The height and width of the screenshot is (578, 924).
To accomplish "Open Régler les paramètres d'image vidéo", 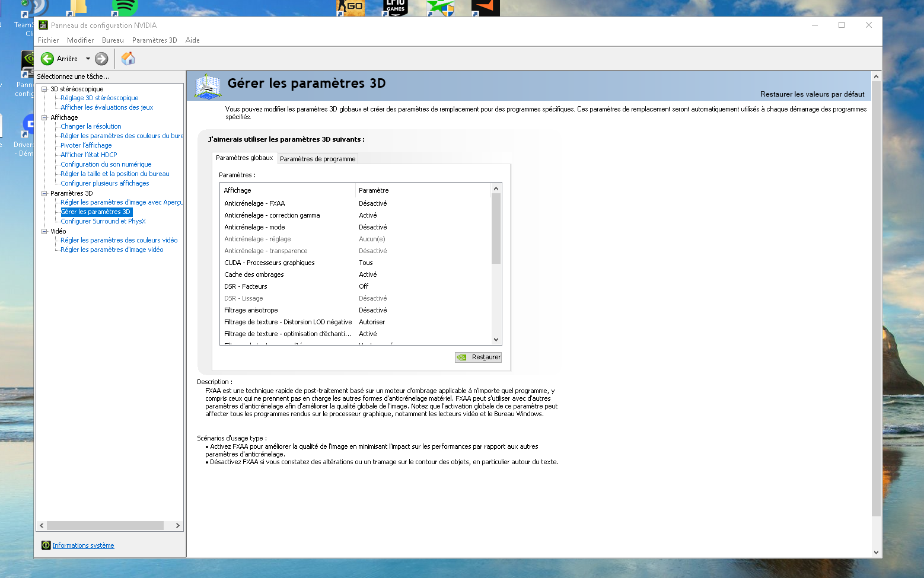I will 112,250.
